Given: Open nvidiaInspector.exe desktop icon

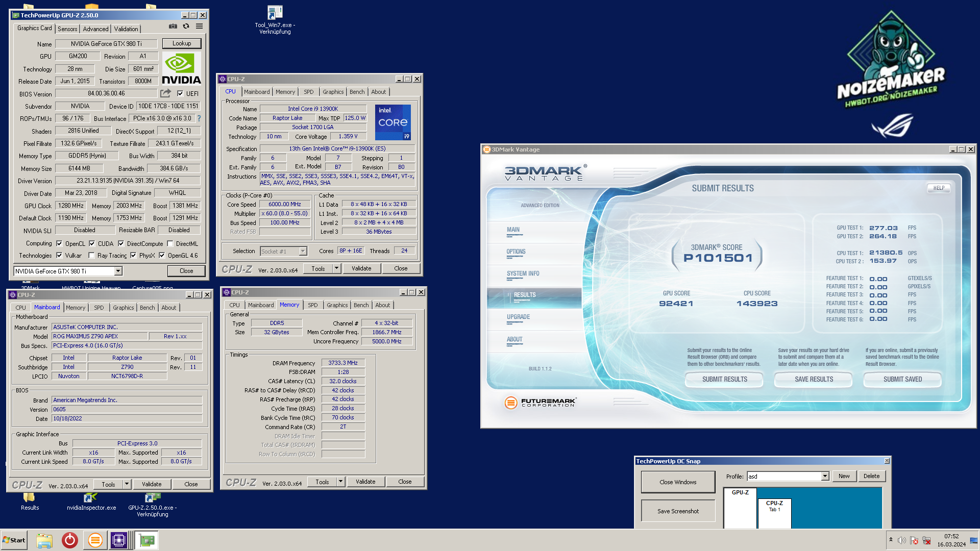Looking at the screenshot, I should tap(91, 501).
